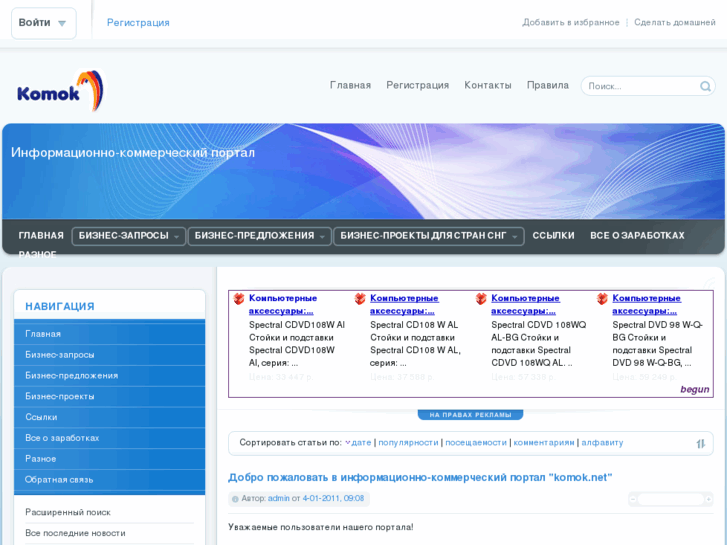Click Регистрация link beside Войти
Screen dimensions: 727x545
138,23
